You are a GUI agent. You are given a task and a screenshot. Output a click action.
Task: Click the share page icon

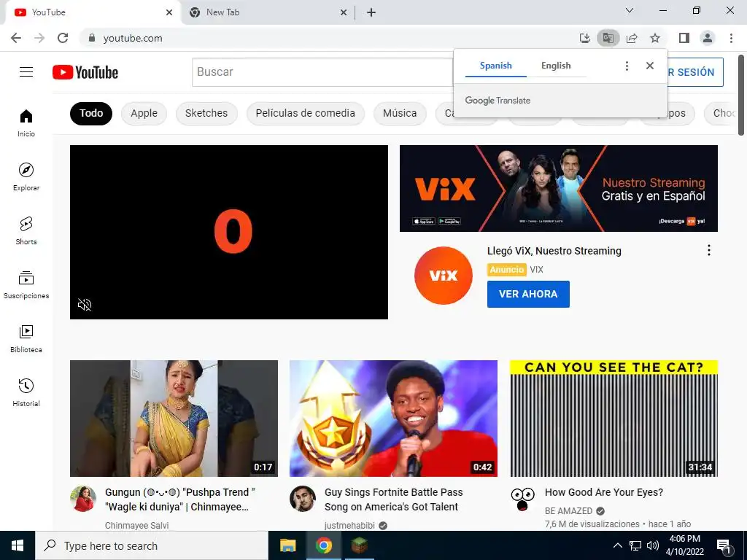pyautogui.click(x=632, y=38)
